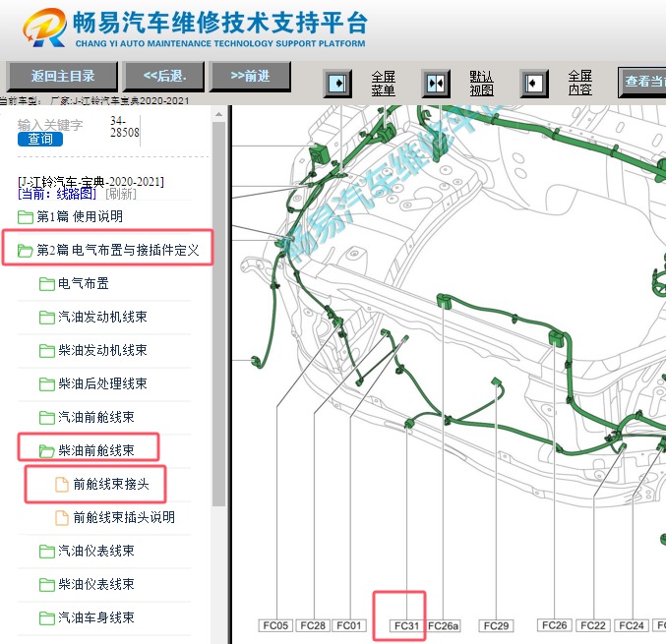Expand 汽油前舱线束 folder

click(96, 417)
